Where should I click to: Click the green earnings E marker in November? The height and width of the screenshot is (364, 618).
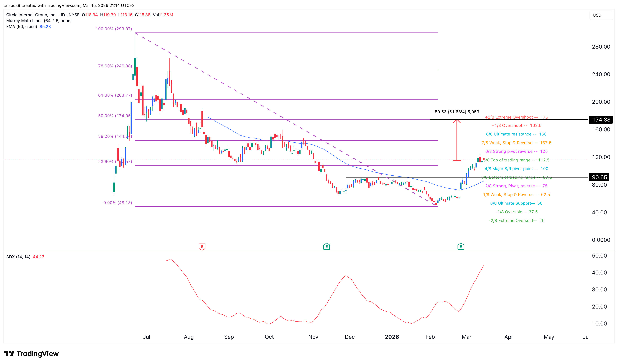[326, 246]
